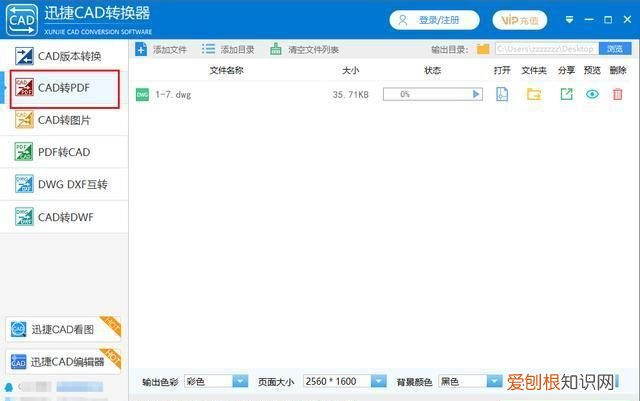Viewport: 640px width, 401px height.
Task: Click the CAD logo in the title bar
Action: (22, 20)
